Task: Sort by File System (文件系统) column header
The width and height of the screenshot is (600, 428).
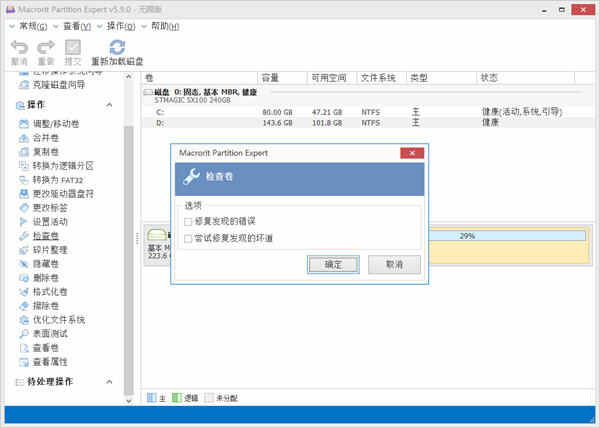Action: click(382, 78)
